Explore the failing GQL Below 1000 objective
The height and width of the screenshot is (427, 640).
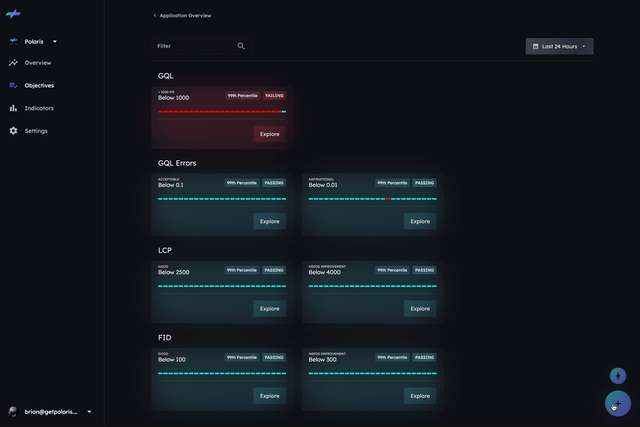point(269,134)
